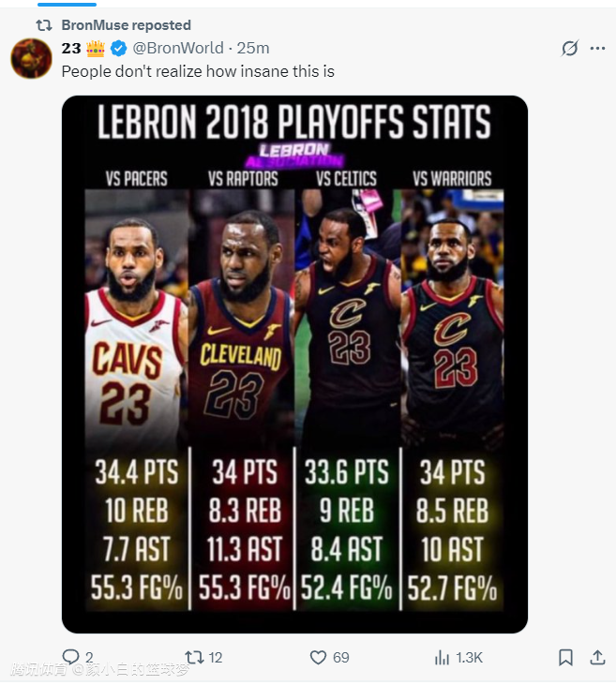This screenshot has width=616, height=685.
Task: Click the reply speech bubble icon
Action: pyautogui.click(x=70, y=657)
